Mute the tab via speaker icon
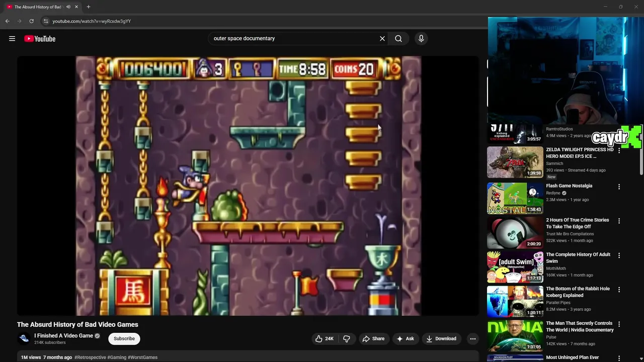Image resolution: width=644 pixels, height=362 pixels. (x=68, y=7)
